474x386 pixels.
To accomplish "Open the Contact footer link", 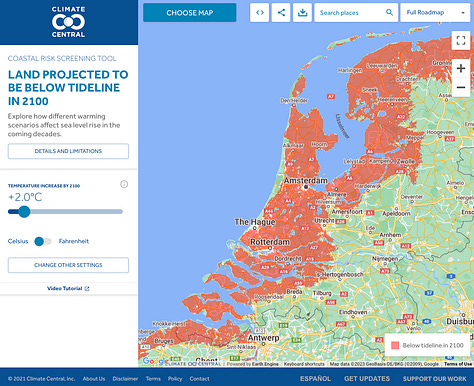I will pos(199,379).
